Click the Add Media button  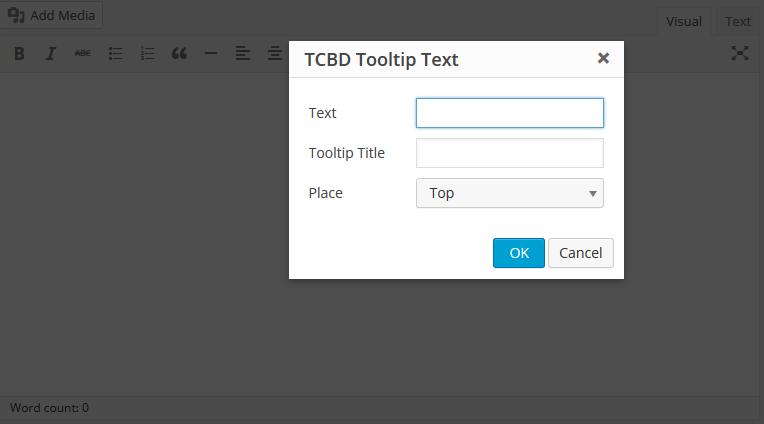click(x=51, y=15)
